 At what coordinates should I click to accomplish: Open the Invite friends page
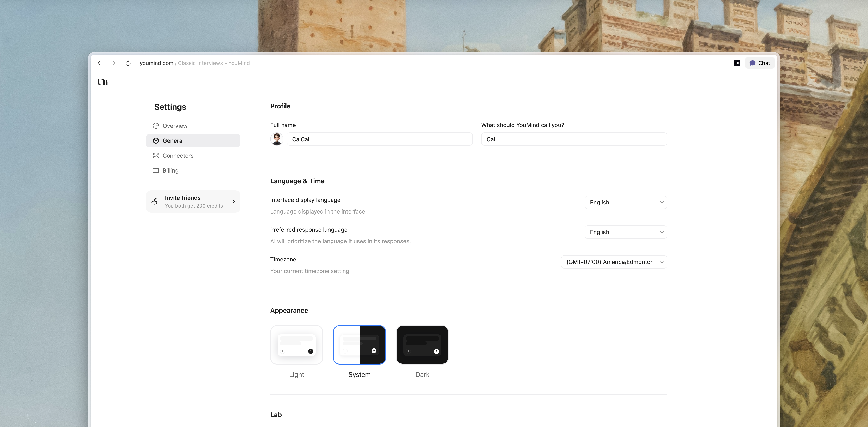(193, 201)
